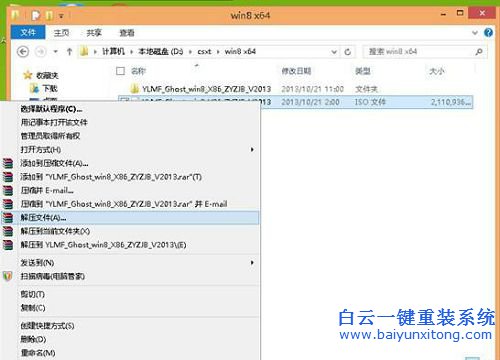This screenshot has width=500, height=360.
Task: Refresh the current folder view
Action: (x=348, y=52)
